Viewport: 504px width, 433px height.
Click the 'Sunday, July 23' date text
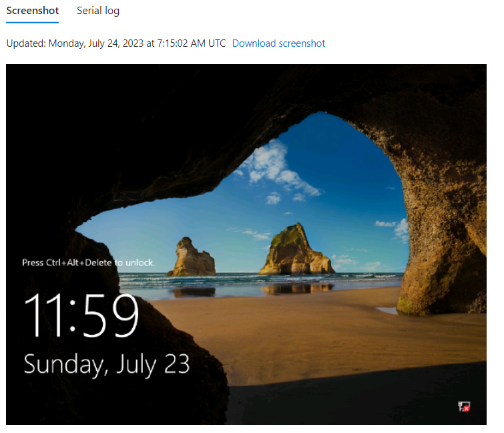[106, 364]
